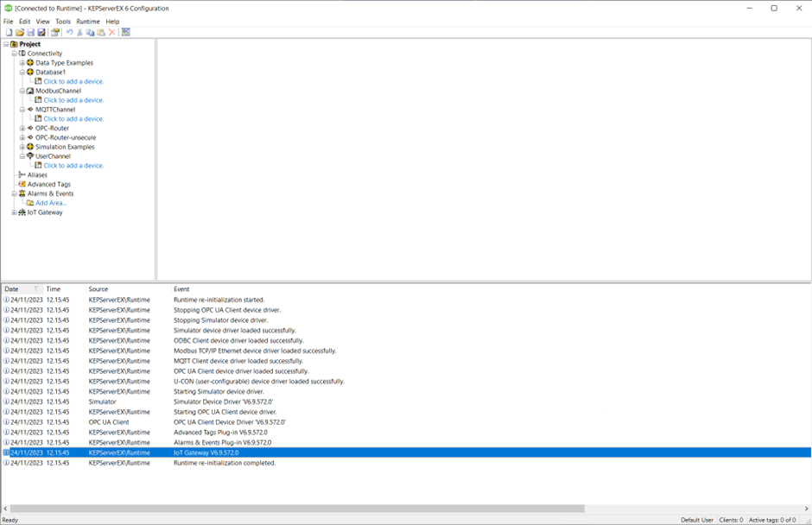The image size is (812, 525).
Task: Expand the Simulation Examples channel
Action: pos(22,147)
